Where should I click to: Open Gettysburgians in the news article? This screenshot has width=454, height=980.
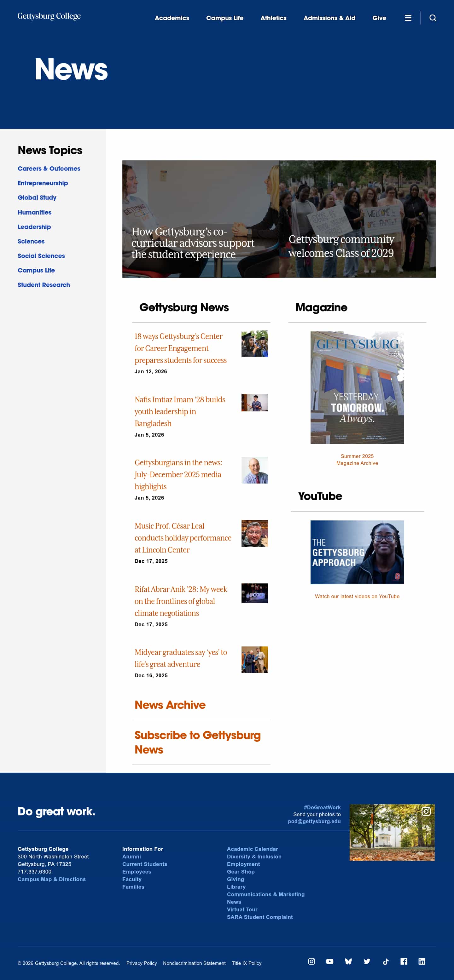click(x=178, y=474)
